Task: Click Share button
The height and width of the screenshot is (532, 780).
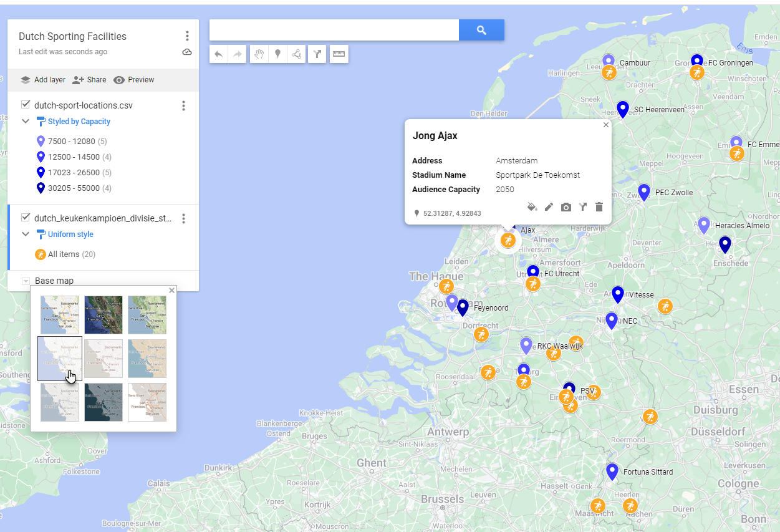Action: point(89,80)
